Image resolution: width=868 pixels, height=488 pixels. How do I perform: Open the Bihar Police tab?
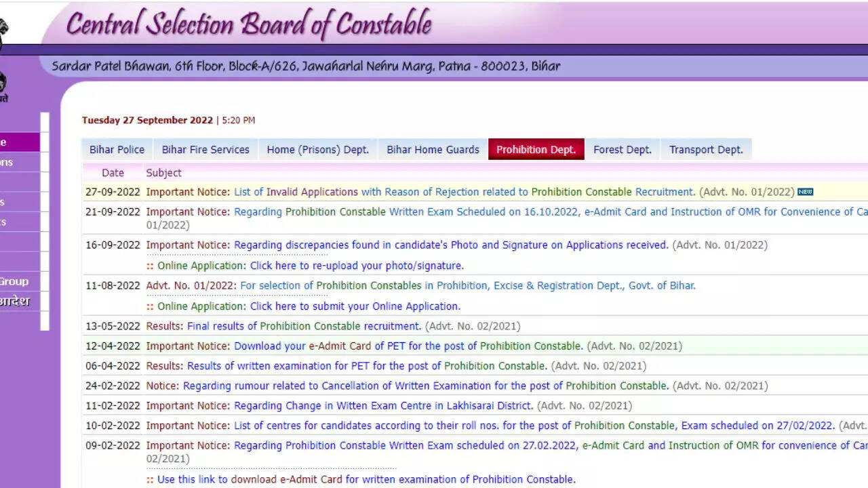(117, 150)
